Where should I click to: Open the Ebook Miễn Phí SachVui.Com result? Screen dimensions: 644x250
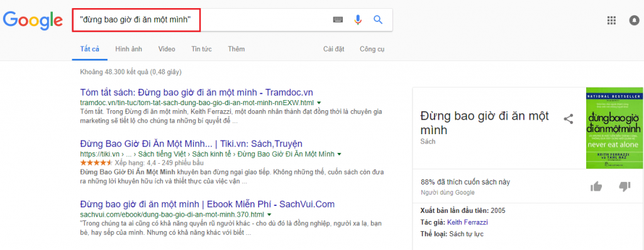[208, 204]
